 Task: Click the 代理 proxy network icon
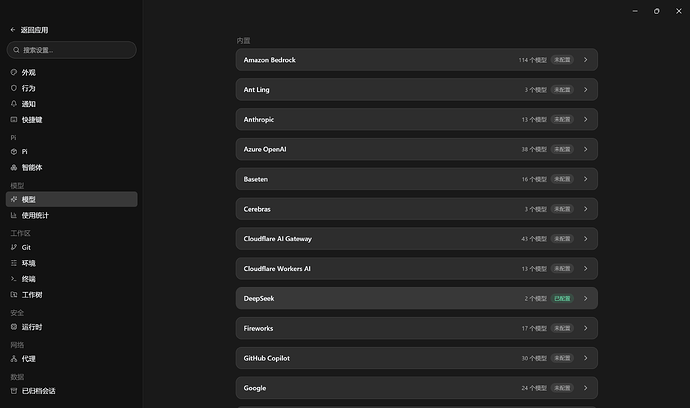coord(14,359)
